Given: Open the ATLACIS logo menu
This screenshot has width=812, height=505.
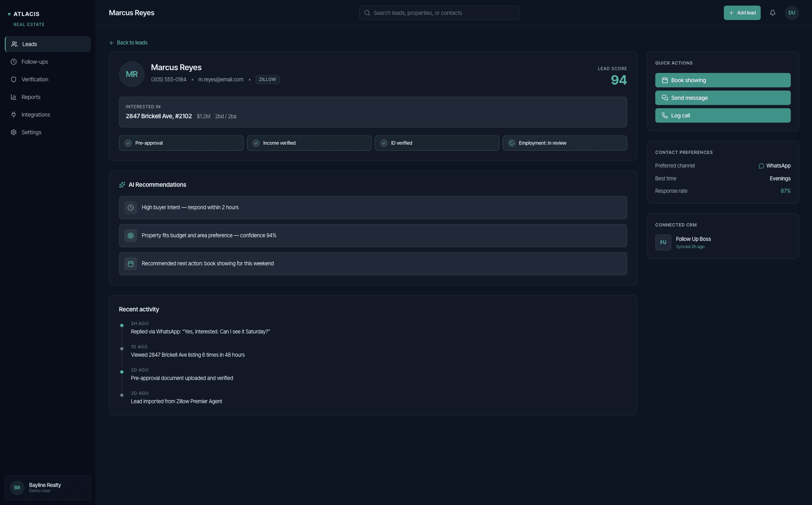Looking at the screenshot, I should pyautogui.click(x=26, y=14).
